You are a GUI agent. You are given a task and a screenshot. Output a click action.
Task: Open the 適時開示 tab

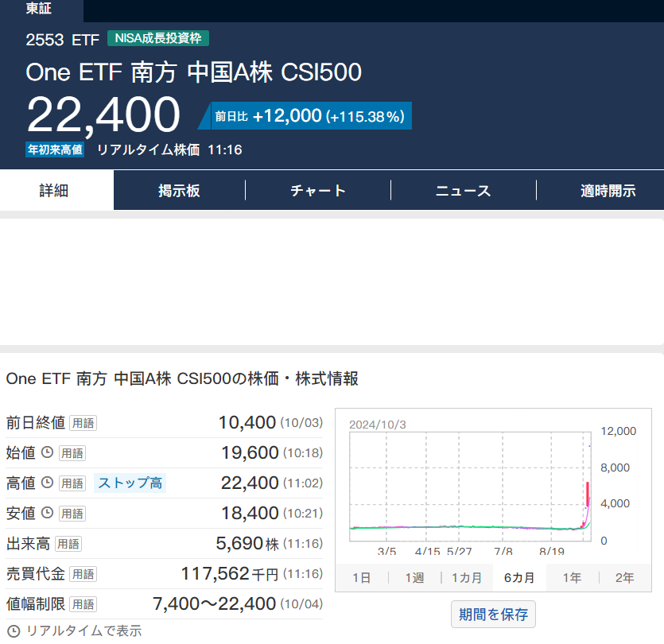(x=608, y=191)
